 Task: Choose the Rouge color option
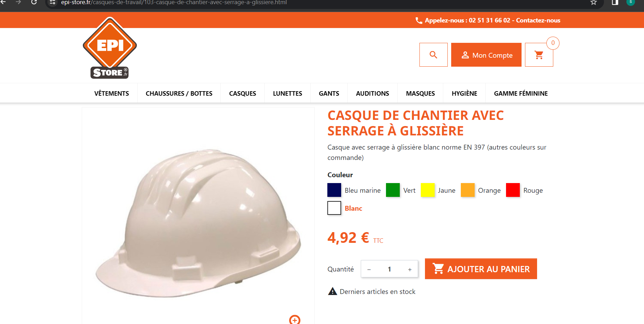tap(513, 190)
